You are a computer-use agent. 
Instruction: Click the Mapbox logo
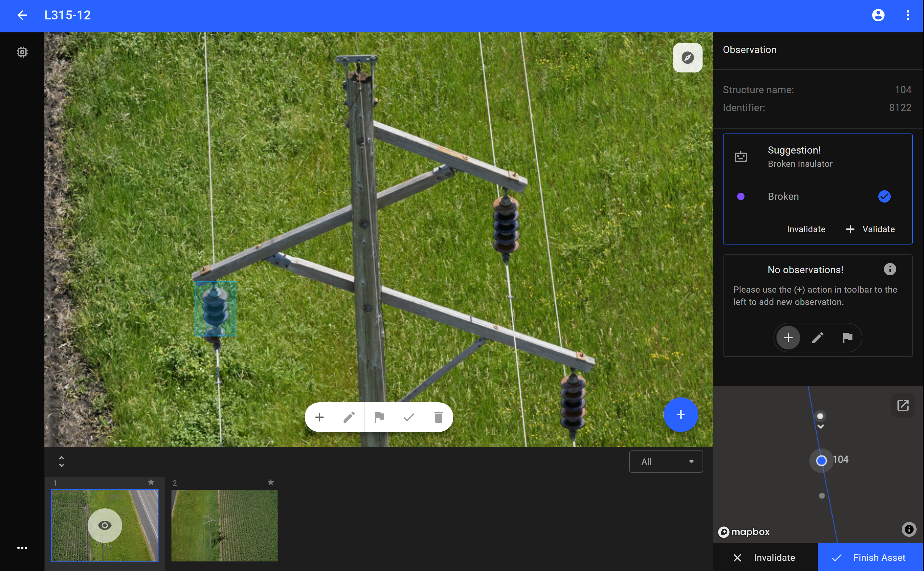coord(744,532)
